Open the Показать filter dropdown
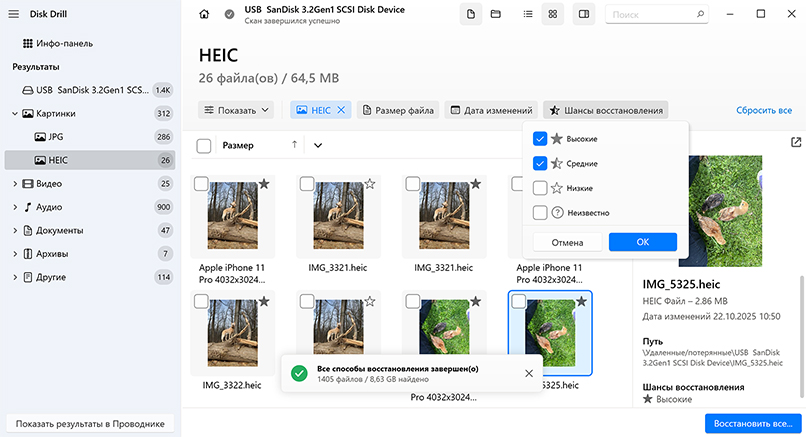 236,110
